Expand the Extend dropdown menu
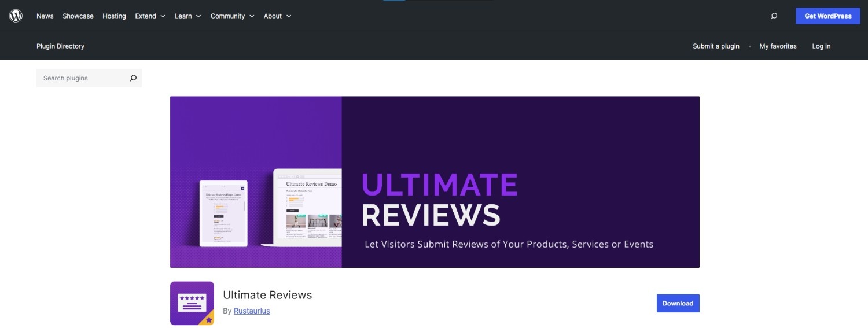868x328 pixels. pyautogui.click(x=150, y=16)
